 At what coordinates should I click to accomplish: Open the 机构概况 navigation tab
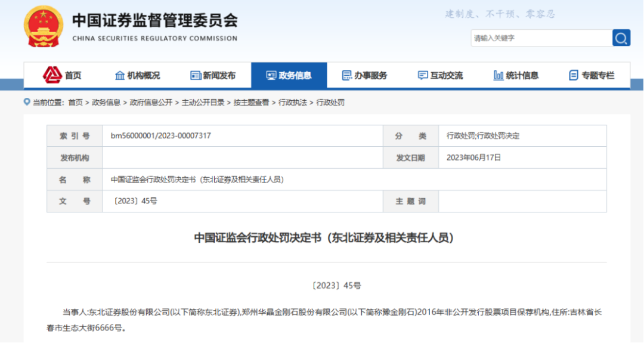tap(138, 76)
